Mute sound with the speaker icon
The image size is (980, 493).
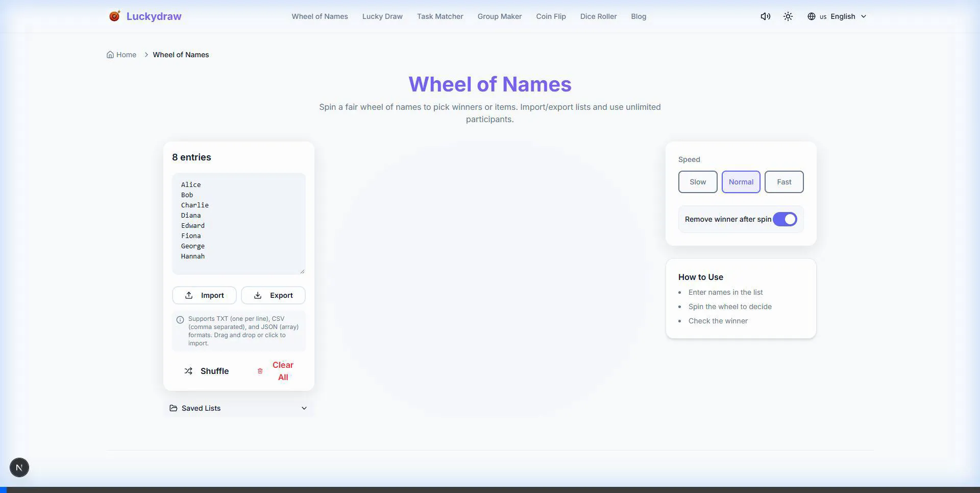coord(765,16)
